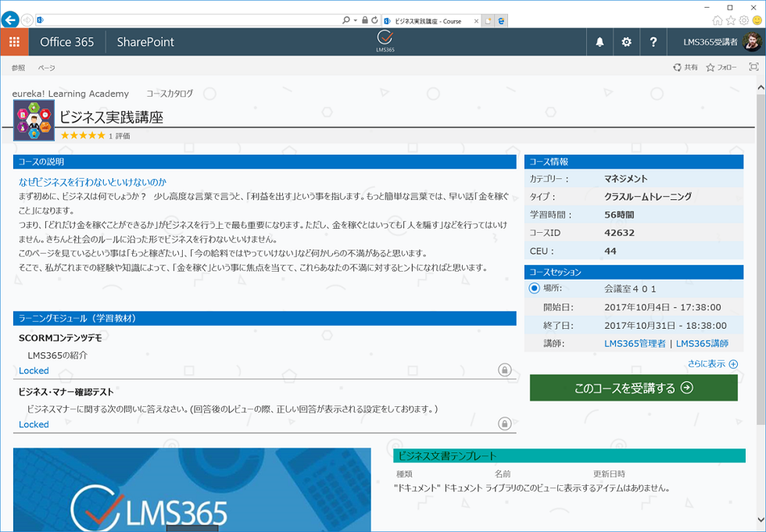Open the notifications bell
This screenshot has width=766, height=532.
(x=600, y=42)
